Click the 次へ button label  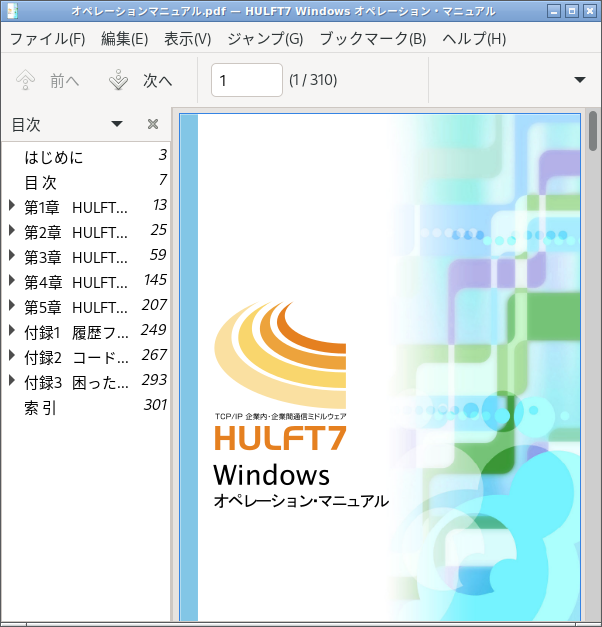pyautogui.click(x=158, y=81)
